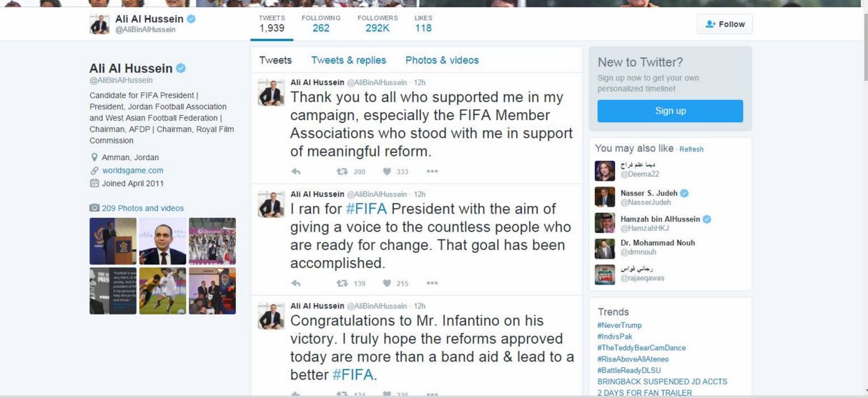Open more options on first tweet
868x398 pixels.
click(x=432, y=171)
